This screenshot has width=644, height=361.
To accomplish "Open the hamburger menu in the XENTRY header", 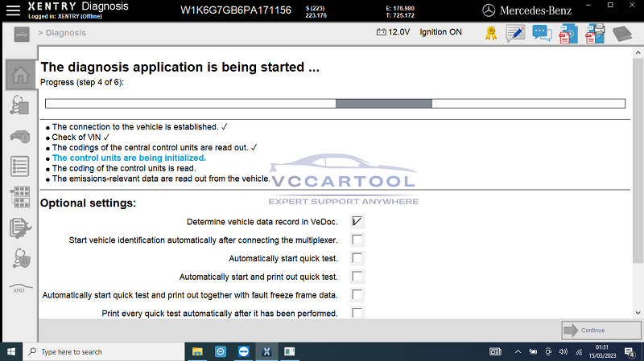I will 13,10.
